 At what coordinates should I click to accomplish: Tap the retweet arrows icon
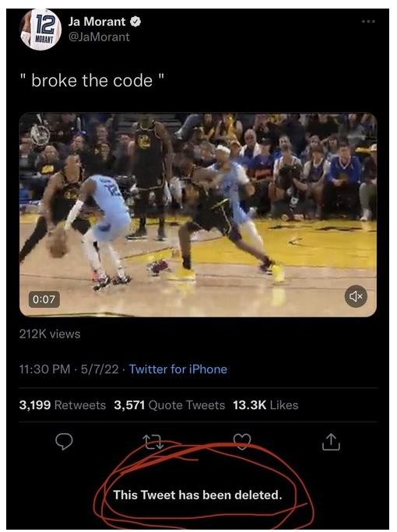coord(153,442)
